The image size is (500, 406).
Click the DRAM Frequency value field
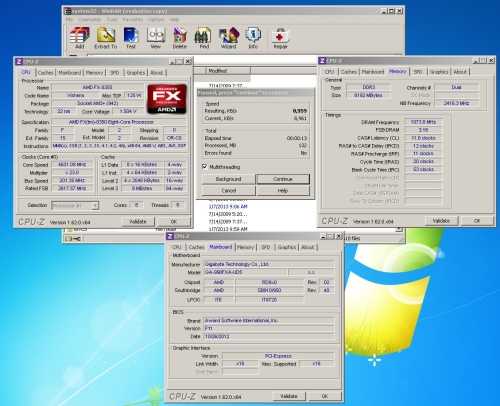point(423,122)
